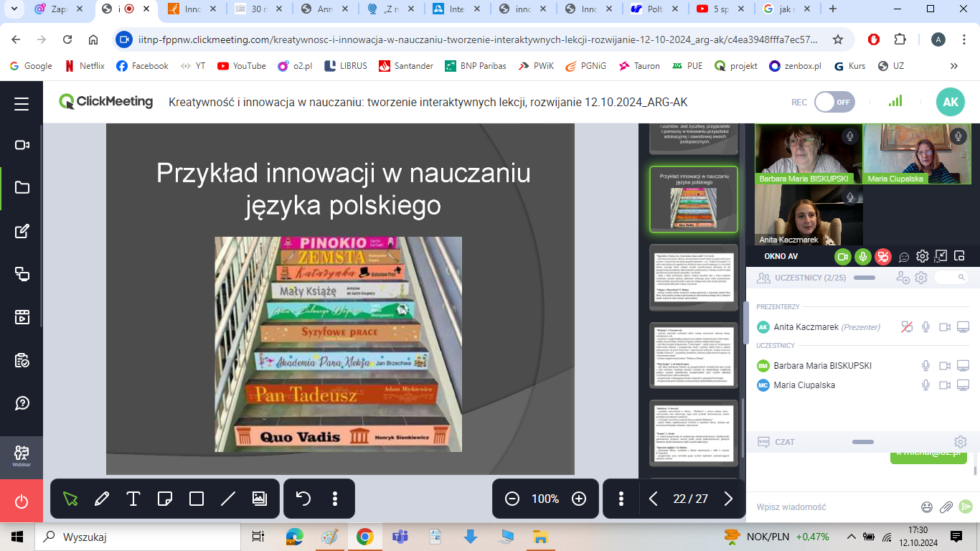The image size is (980, 551).
Task: Toggle microphone in OKNO AV bar
Action: pos(862,256)
